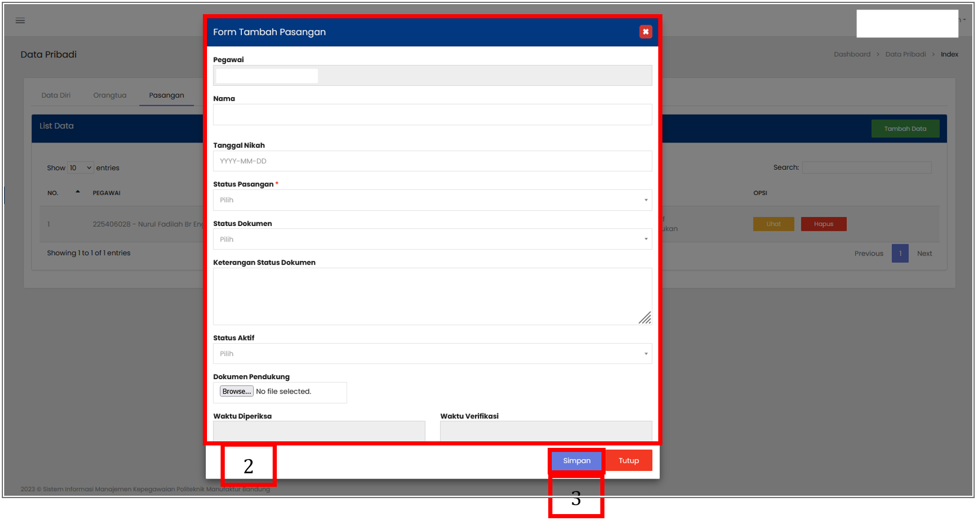The height and width of the screenshot is (520, 980).
Task: Open the Status Aktif dropdown
Action: (432, 354)
